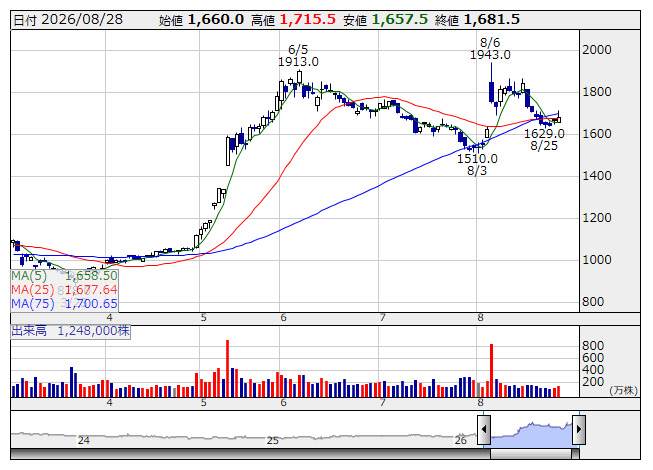Click the right range handle arrow
The image size is (653, 470).
point(579,430)
